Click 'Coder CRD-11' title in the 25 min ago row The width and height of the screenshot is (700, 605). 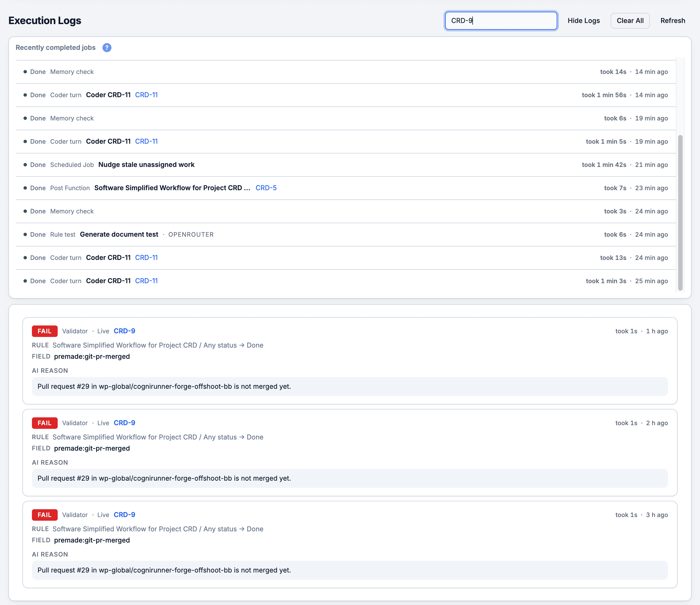[108, 281]
